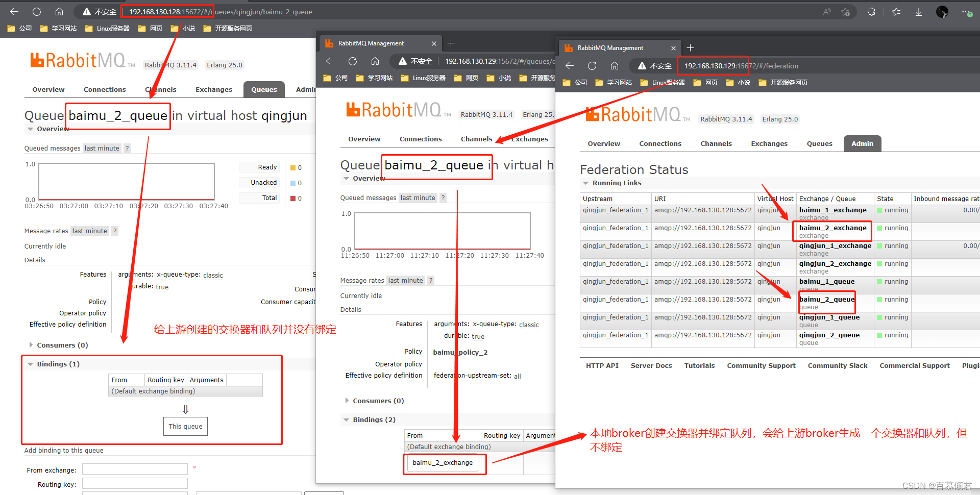
Task: Close RabbitMQ Management tab in middle window
Action: 434,44
